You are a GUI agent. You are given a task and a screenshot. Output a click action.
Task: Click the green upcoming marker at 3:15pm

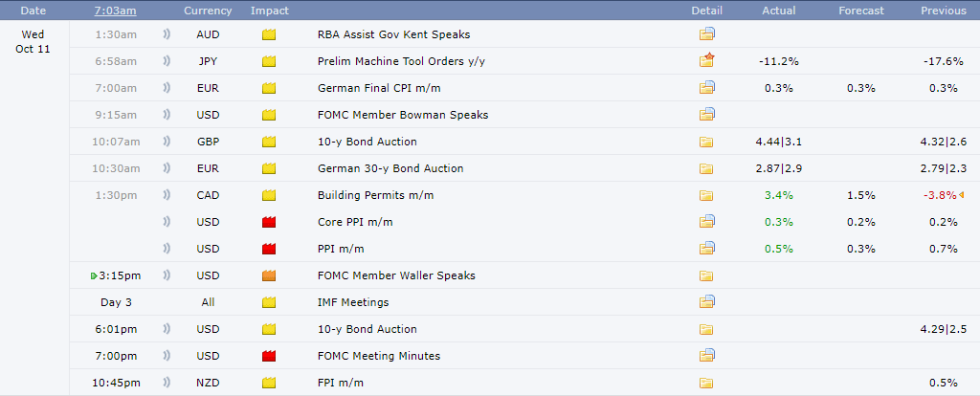click(93, 275)
